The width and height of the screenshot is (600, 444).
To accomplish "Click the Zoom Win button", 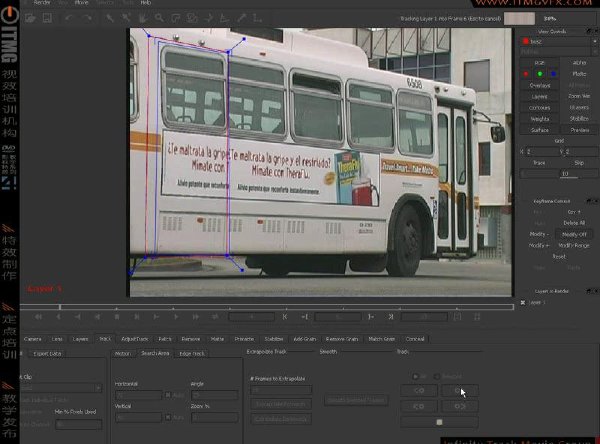I will [x=579, y=96].
